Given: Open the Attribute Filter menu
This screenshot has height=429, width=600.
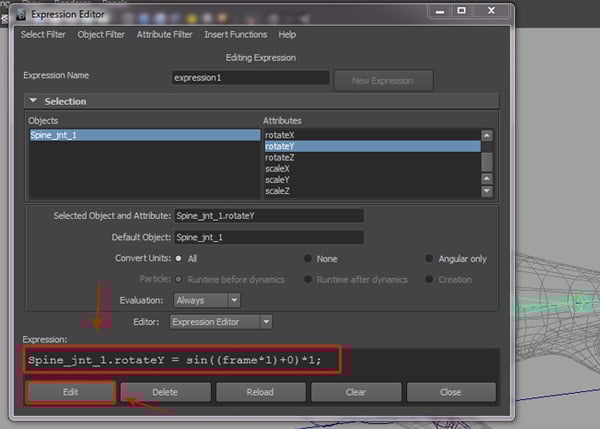Looking at the screenshot, I should [164, 34].
